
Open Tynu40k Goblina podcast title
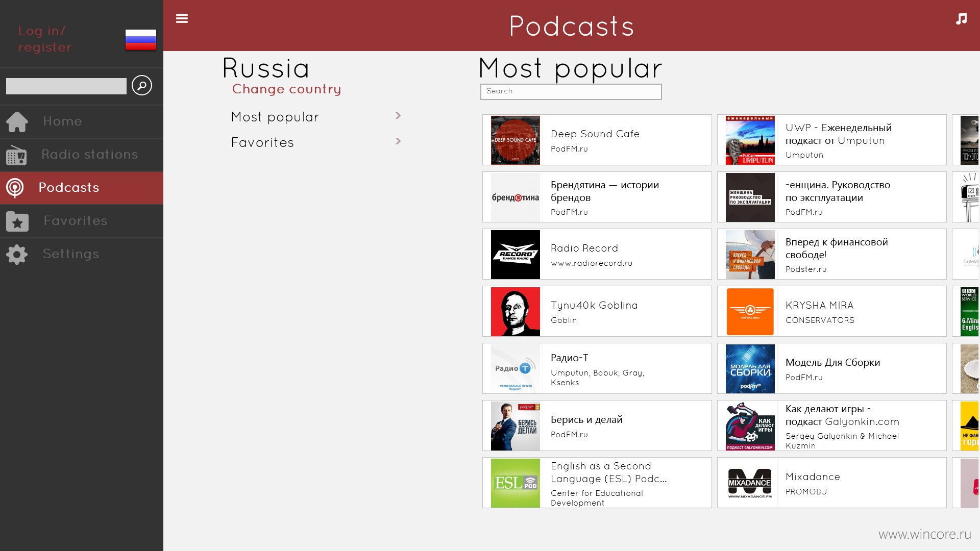click(x=594, y=305)
